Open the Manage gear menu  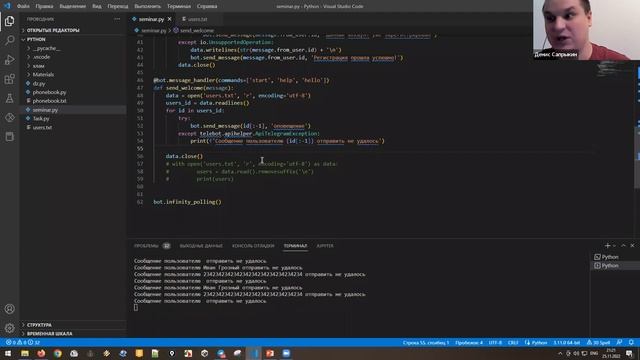[x=9, y=328]
